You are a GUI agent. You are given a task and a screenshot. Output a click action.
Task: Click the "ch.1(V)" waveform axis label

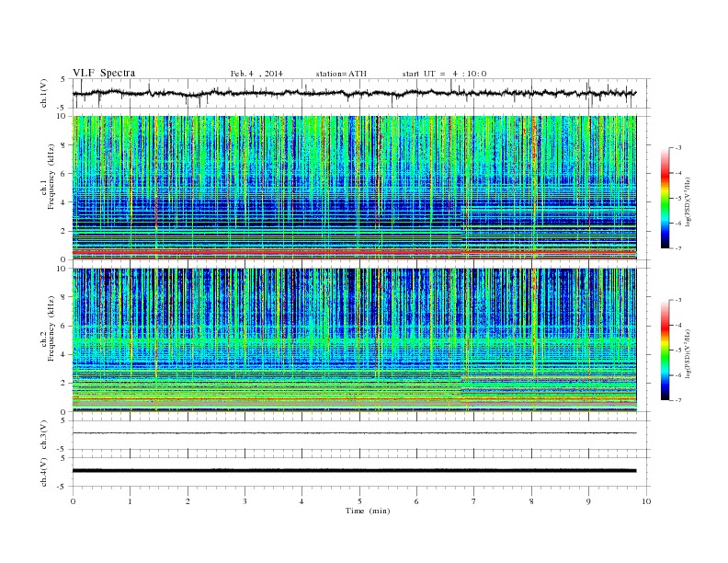44,93
